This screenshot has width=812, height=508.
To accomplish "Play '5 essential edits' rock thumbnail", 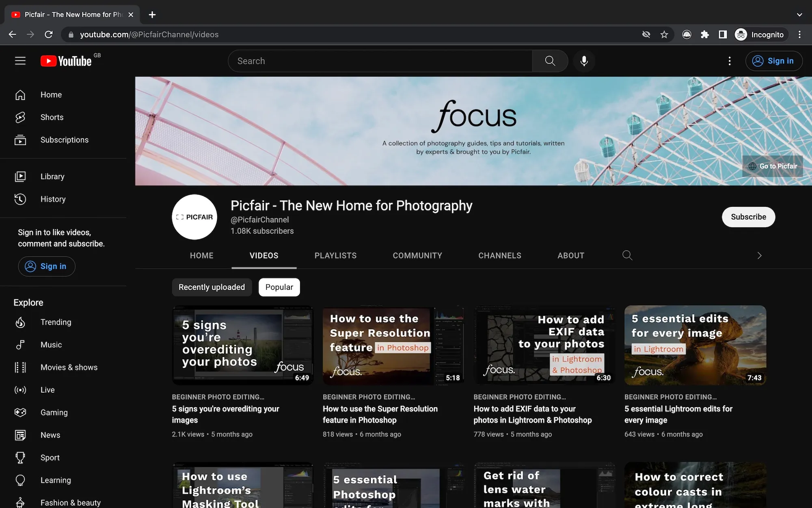I will tap(695, 345).
